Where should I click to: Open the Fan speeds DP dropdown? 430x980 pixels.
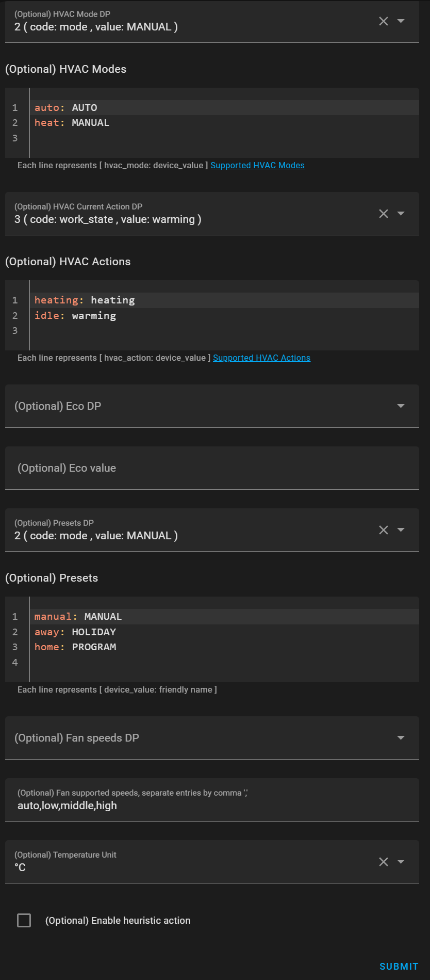pyautogui.click(x=401, y=738)
